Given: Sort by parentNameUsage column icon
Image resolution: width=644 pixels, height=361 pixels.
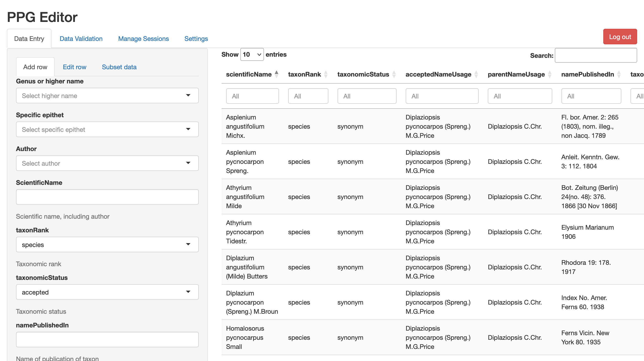Looking at the screenshot, I should click(x=550, y=74).
